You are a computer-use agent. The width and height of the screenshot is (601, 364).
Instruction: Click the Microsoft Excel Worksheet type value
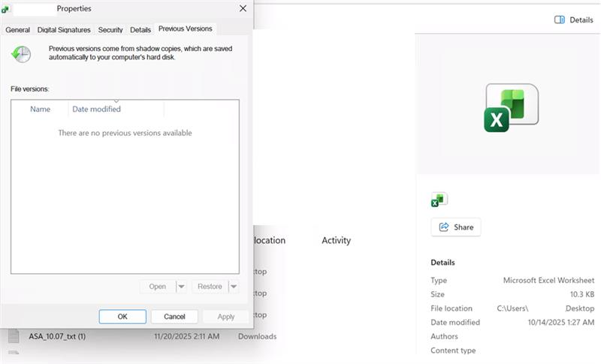[548, 280]
